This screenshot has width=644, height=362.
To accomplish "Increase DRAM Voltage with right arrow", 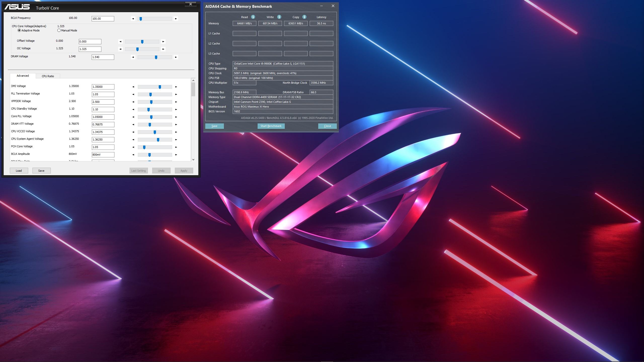I will [176, 57].
